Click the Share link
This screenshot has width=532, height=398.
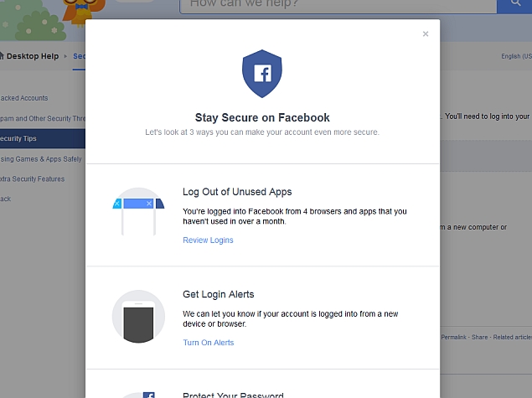tap(479, 338)
